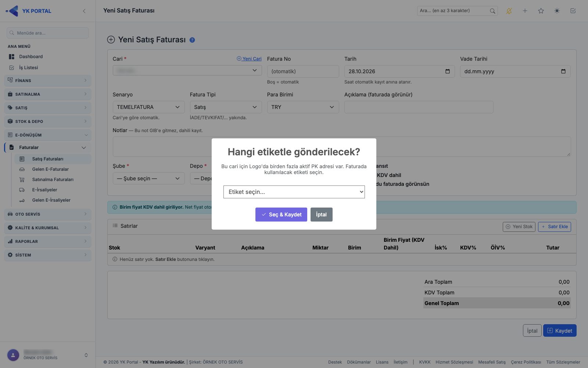Click the İş Listesi checklist icon
588x368 pixels.
coord(12,68)
